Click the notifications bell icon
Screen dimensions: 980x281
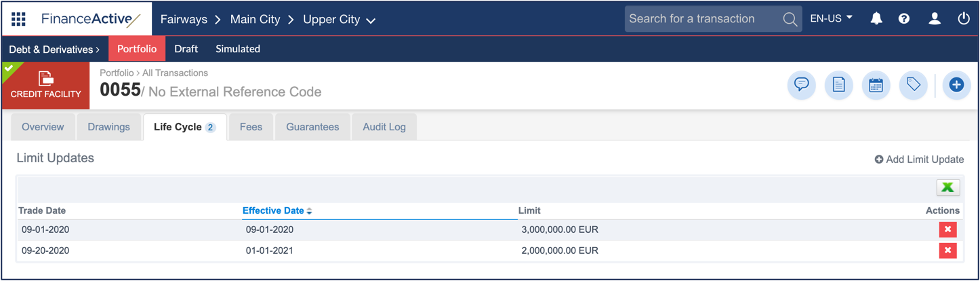[876, 19]
